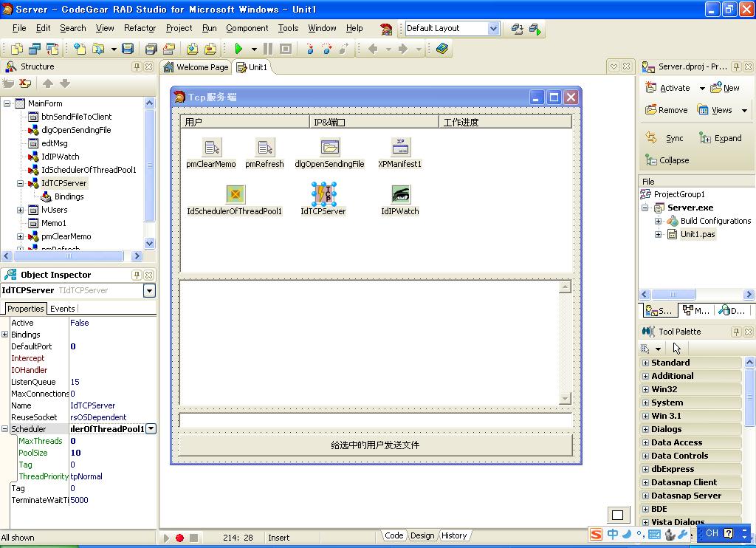
Task: Click the Move Up arrow in Structure toolbar
Action: (x=48, y=83)
